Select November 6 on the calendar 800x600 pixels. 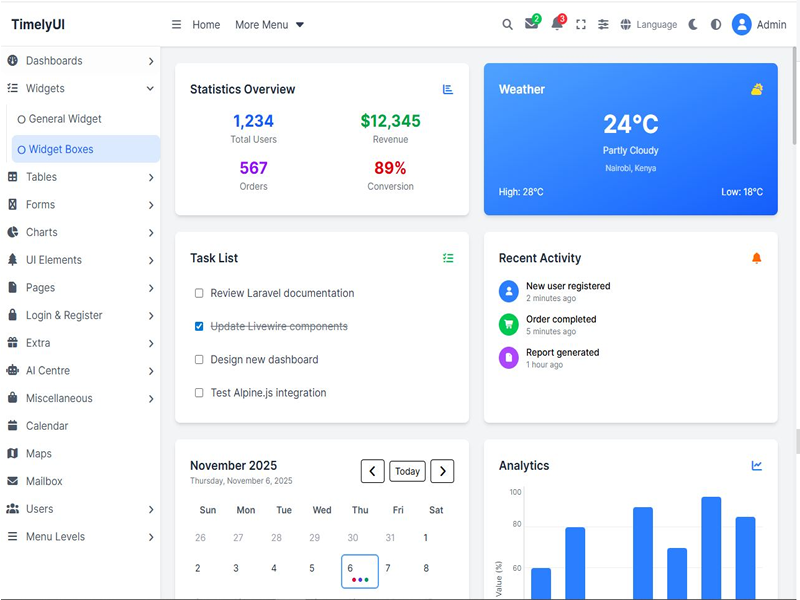[359, 571]
